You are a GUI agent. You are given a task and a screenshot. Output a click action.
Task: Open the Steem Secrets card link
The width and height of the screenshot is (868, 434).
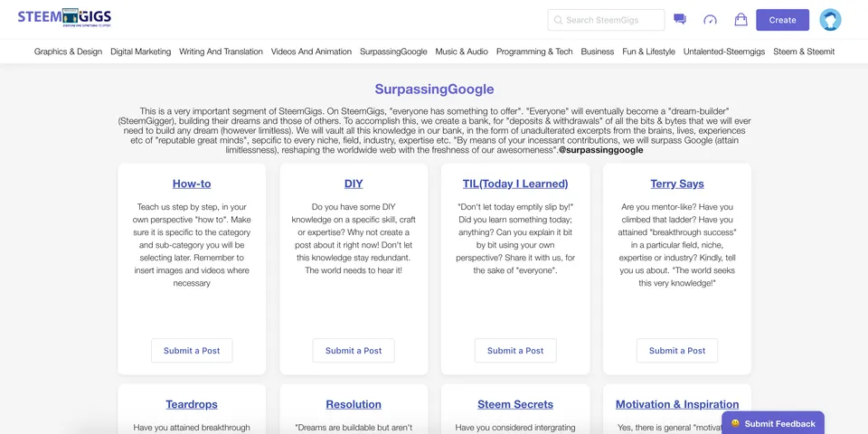point(515,404)
